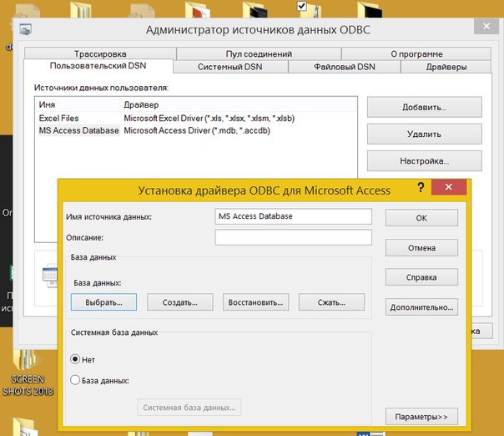Screen dimensions: 504x436
Task: Click Создать... to create a database
Action: point(180,302)
